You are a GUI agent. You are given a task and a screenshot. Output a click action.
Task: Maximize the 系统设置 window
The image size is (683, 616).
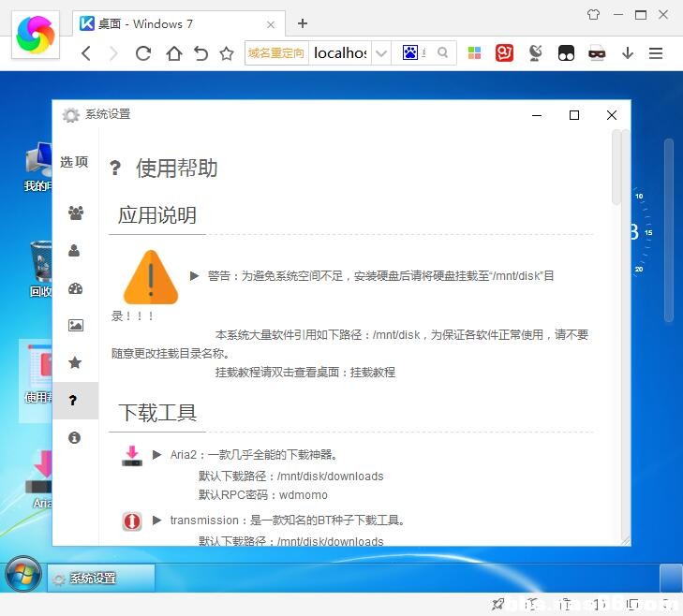[x=574, y=115]
